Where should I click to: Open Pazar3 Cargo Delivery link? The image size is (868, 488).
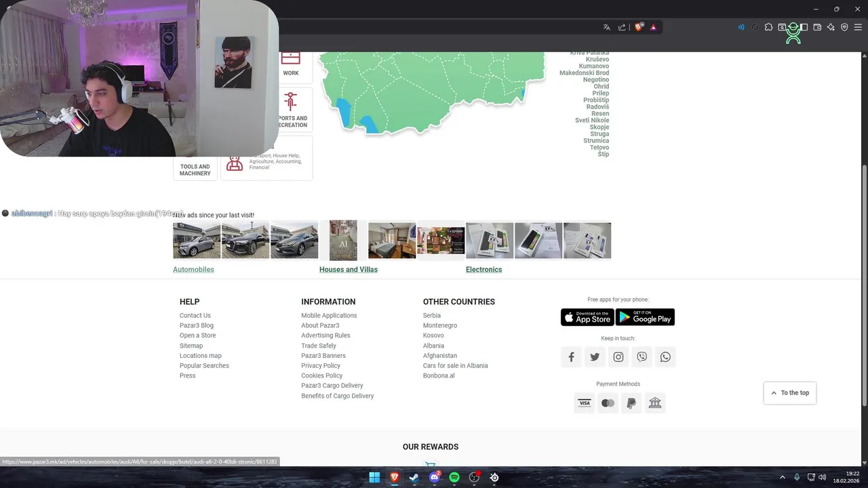pos(332,386)
